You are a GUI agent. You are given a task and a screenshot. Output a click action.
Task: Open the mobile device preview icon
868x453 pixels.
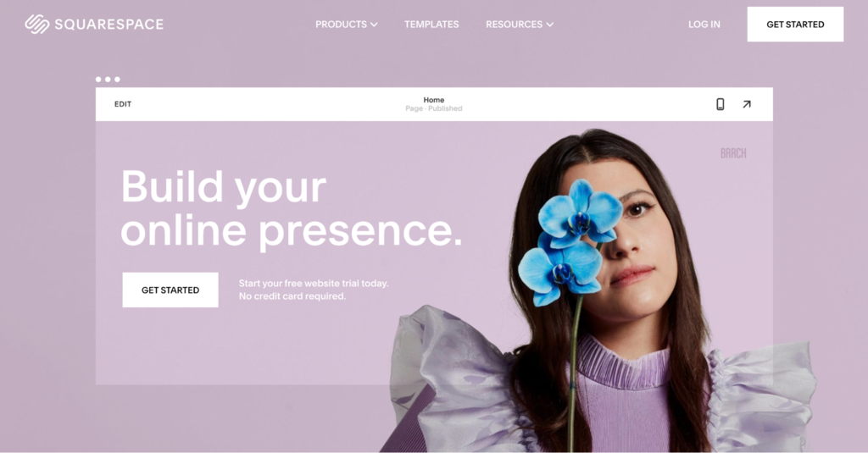(x=721, y=104)
